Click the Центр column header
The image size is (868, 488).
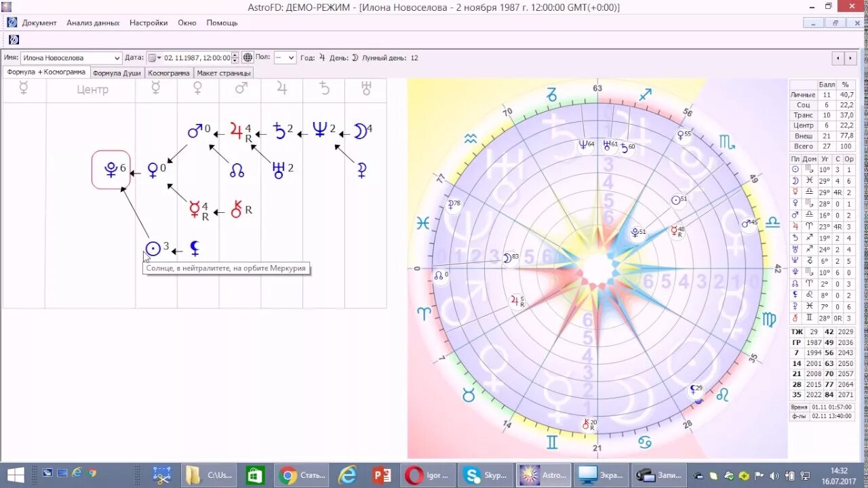coord(92,89)
